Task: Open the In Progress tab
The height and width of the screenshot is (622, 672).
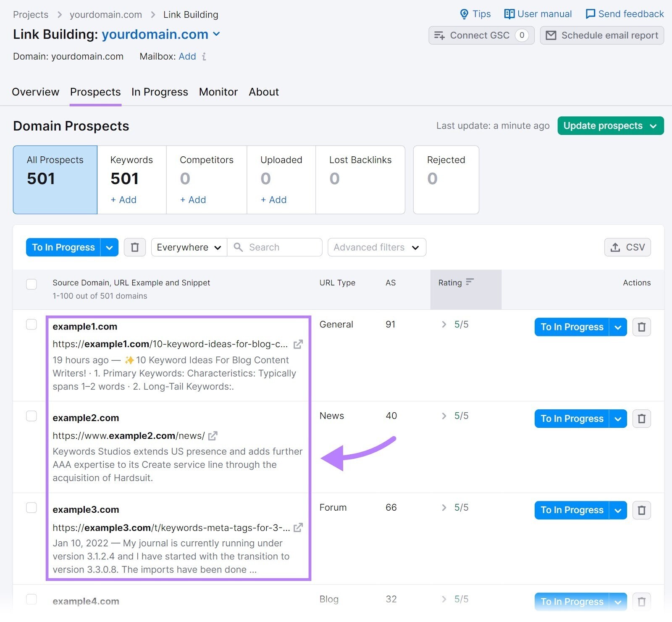Action: tap(160, 92)
